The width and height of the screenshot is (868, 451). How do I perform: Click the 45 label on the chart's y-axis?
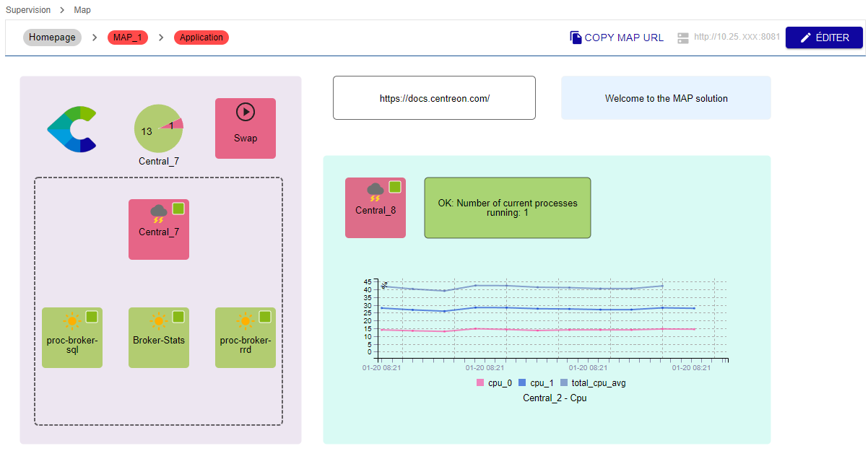367,281
